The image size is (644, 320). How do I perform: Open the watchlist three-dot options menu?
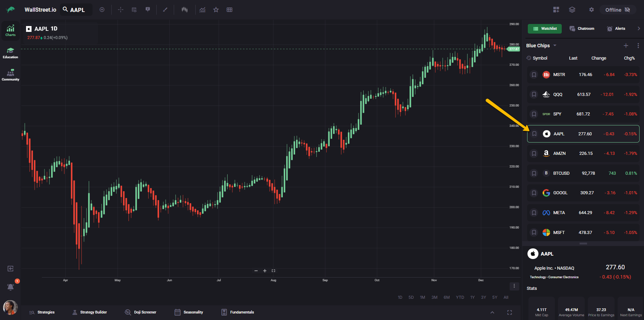[x=638, y=46]
